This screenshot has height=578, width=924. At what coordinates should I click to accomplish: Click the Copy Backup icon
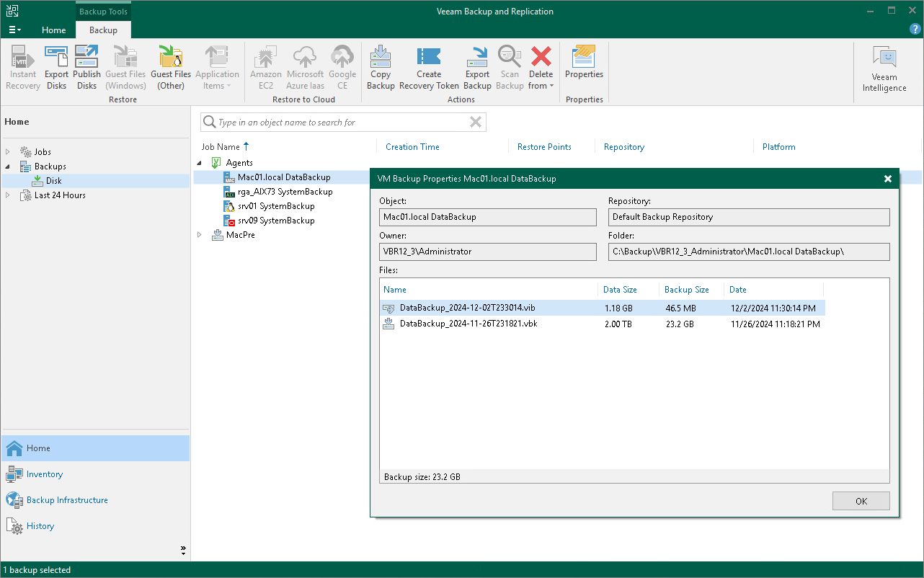pos(381,66)
